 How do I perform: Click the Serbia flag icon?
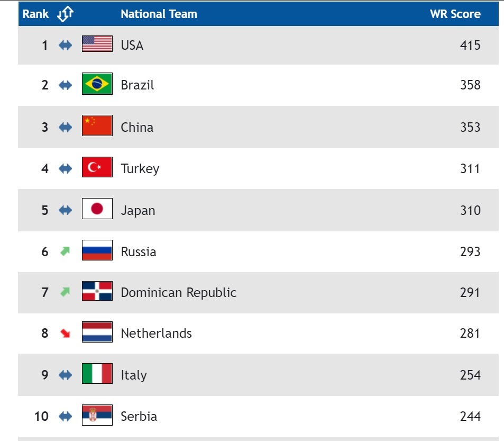[97, 416]
